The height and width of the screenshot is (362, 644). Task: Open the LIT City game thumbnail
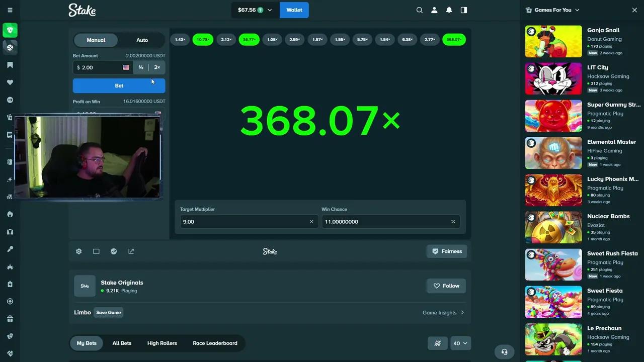pyautogui.click(x=553, y=79)
